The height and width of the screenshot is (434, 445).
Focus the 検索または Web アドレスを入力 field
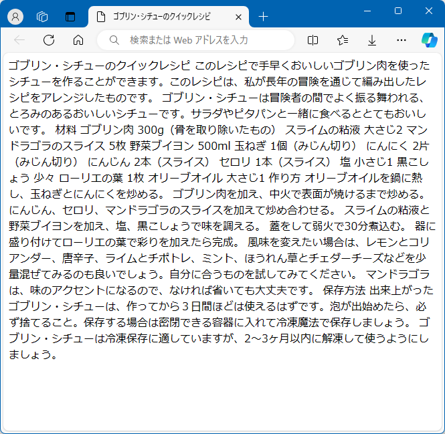(196, 40)
